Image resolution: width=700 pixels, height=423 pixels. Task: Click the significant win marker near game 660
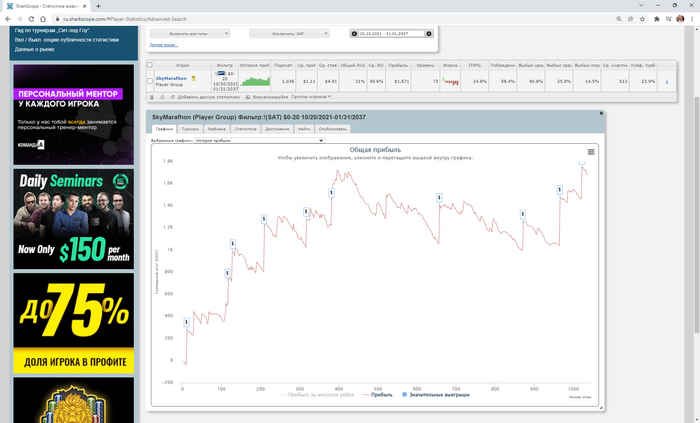click(439, 198)
